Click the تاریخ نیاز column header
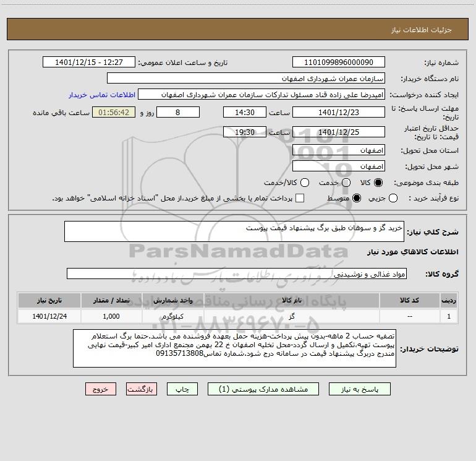The width and height of the screenshot is (476, 461). coord(49,300)
